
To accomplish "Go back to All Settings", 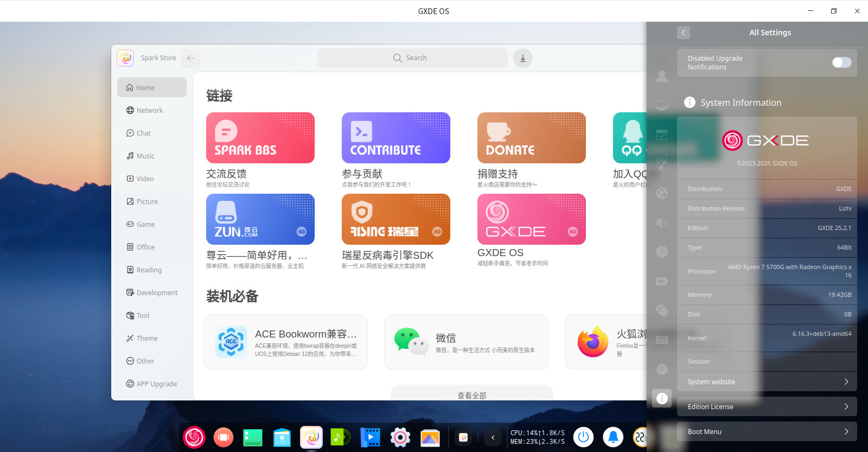I will coord(683,33).
